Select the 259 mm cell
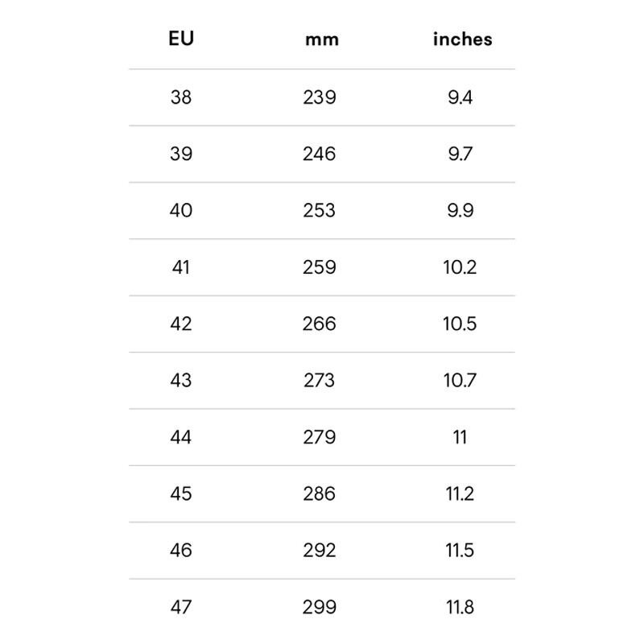Image resolution: width=644 pixels, height=644 pixels. [x=320, y=266]
